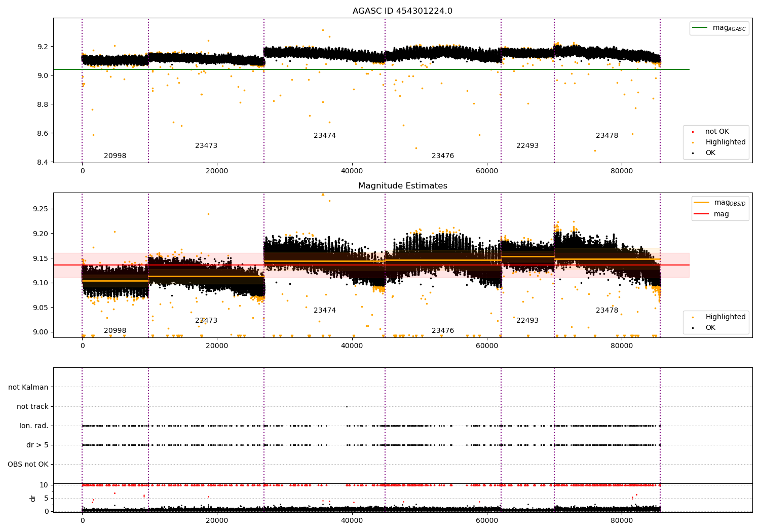Click the 'not Kalman' axis label
This screenshot has width=760, height=532.
(28, 387)
